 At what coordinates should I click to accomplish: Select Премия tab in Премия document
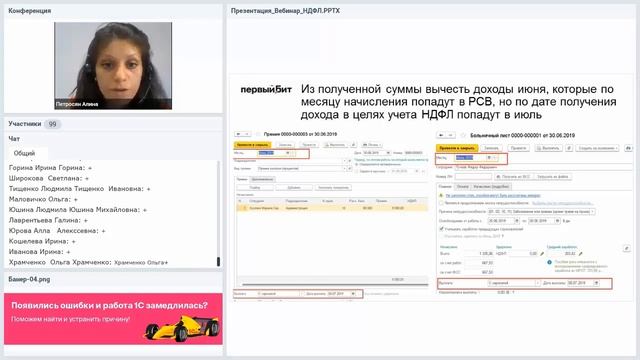[242, 179]
